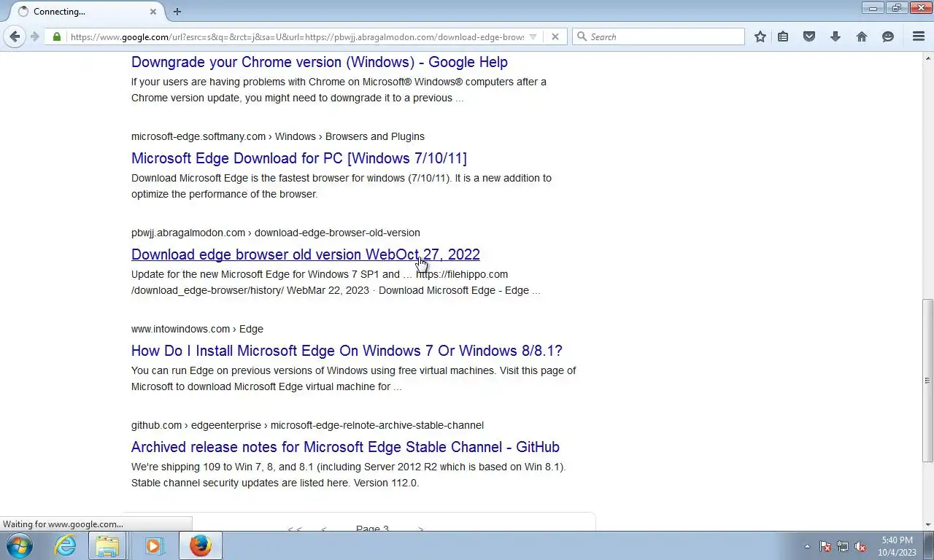Click scrollbar up arrow
Viewport: 934px width, 560px height.
click(928, 57)
